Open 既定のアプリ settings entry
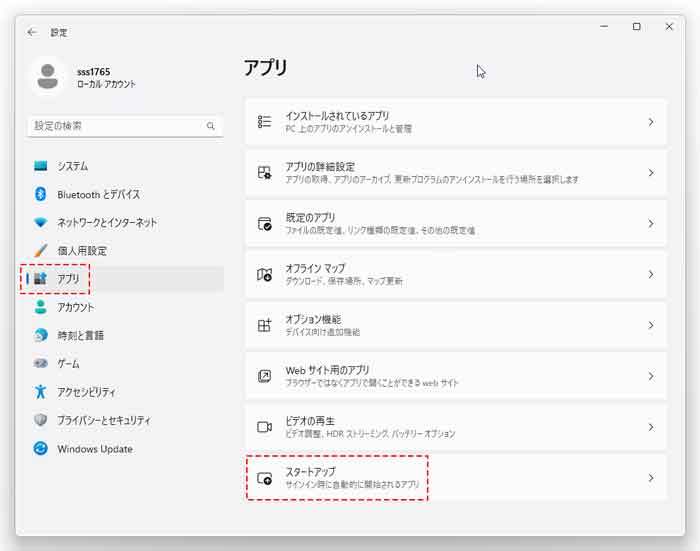 456,224
